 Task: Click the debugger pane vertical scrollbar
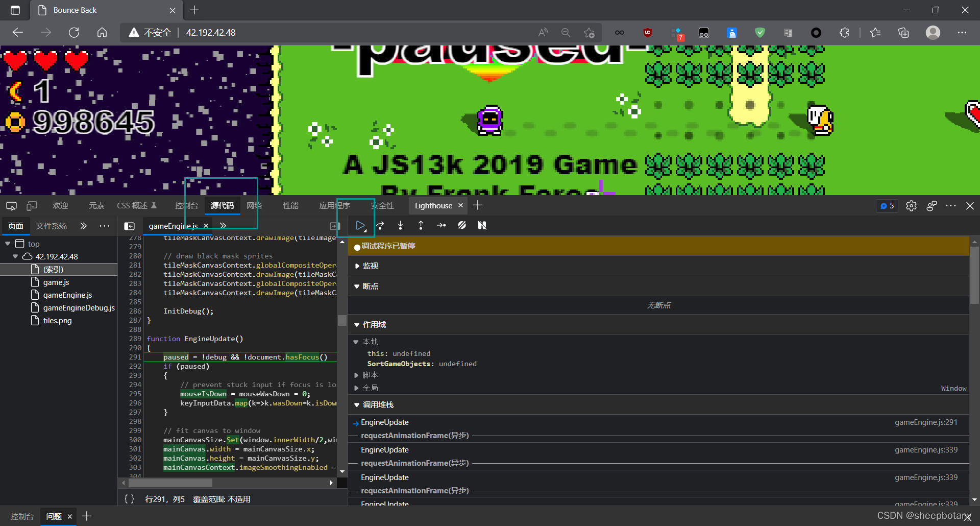[x=974, y=276]
